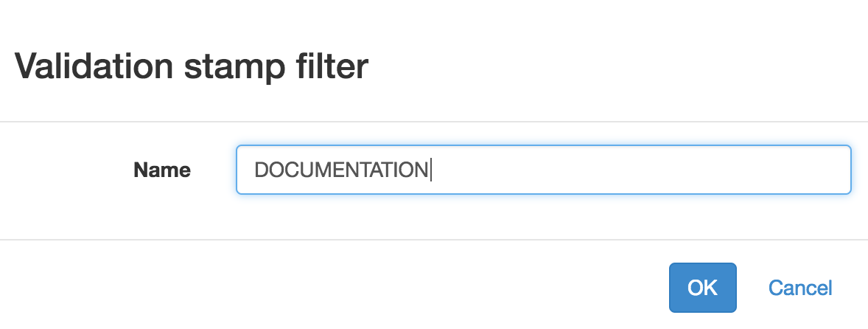Viewport: 868px width, 329px height.
Task: Cancel the validation stamp filter dialog
Action: tap(800, 287)
